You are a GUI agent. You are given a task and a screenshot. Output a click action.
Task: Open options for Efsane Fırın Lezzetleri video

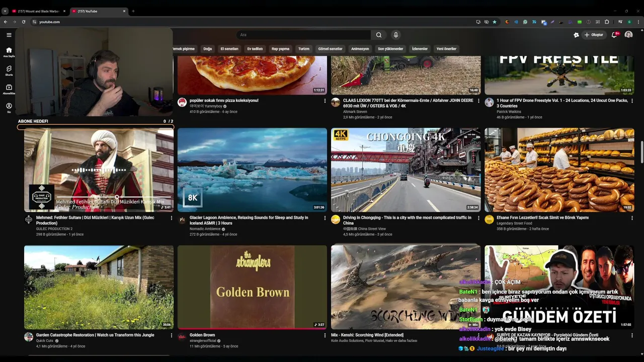(632, 218)
